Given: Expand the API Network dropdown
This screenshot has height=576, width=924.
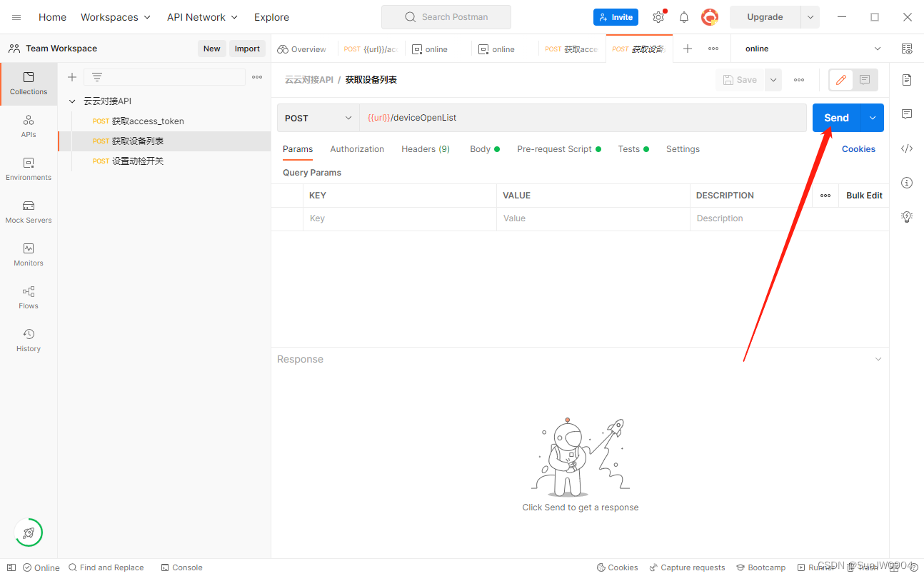Looking at the screenshot, I should click(202, 17).
